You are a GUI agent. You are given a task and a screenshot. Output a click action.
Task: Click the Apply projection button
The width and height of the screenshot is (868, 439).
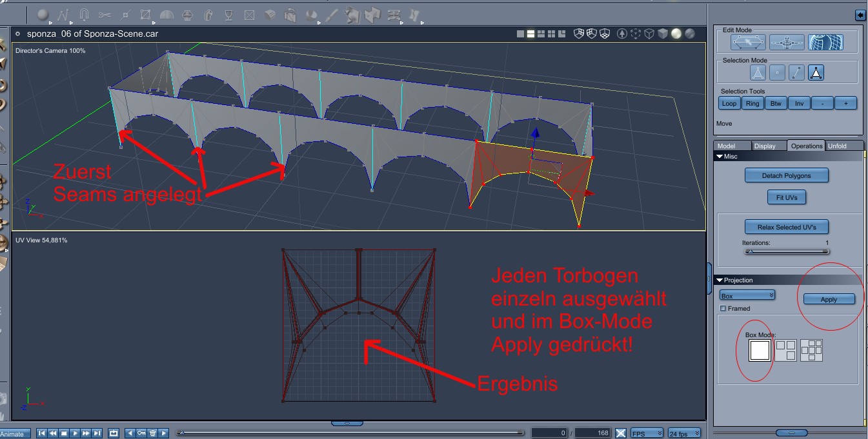[x=829, y=299]
